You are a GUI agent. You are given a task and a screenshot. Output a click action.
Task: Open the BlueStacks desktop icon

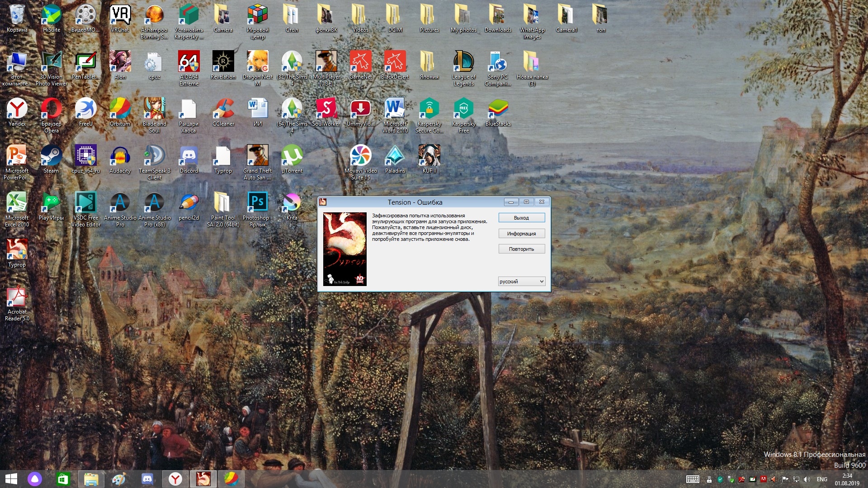498,113
